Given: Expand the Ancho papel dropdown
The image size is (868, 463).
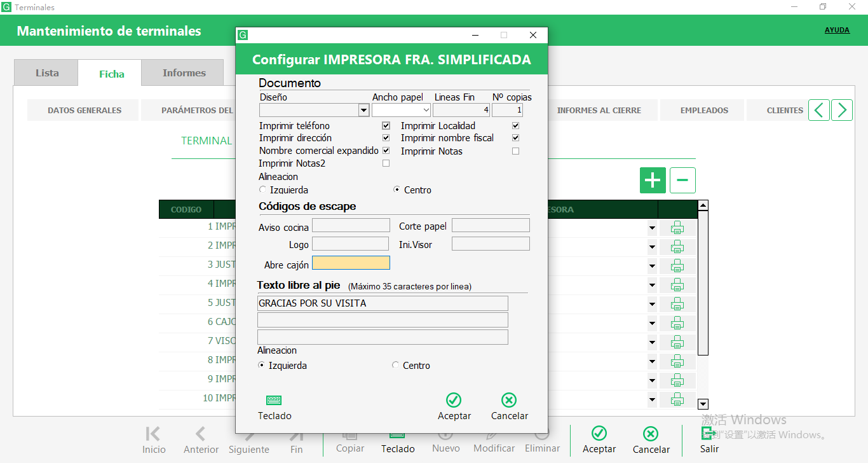Looking at the screenshot, I should click(426, 111).
